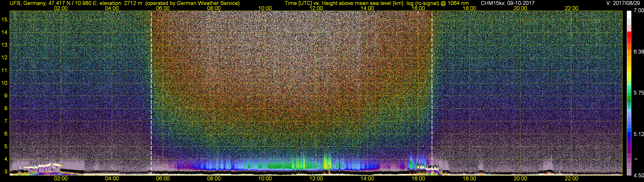
Task: Click the 08:00 label on the top time axis
Action: 214,8
